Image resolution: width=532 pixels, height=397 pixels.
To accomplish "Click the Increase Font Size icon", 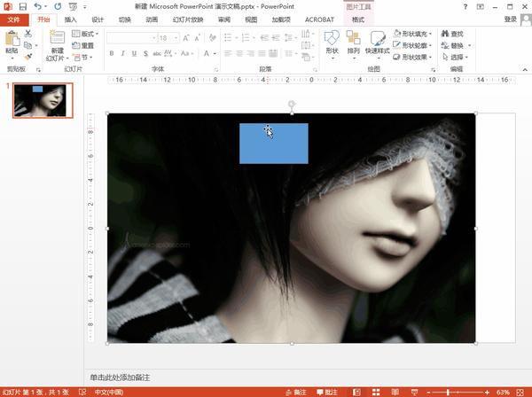I will pos(186,38).
